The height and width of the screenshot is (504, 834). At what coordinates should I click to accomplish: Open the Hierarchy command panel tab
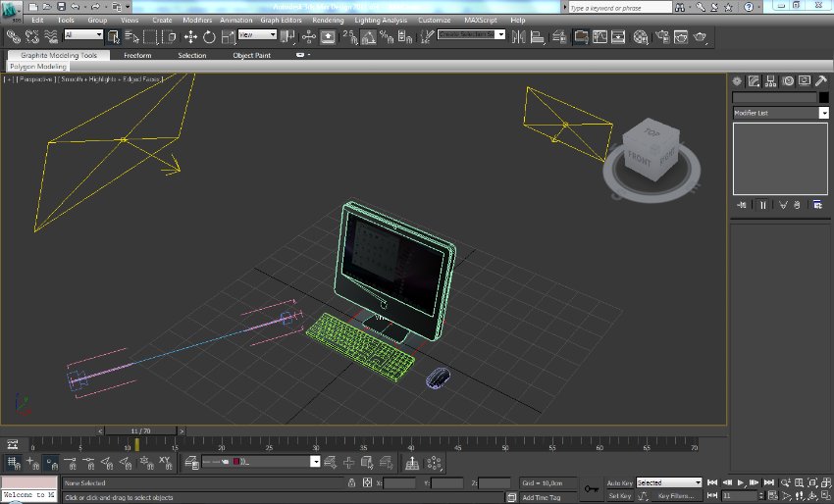(x=772, y=80)
